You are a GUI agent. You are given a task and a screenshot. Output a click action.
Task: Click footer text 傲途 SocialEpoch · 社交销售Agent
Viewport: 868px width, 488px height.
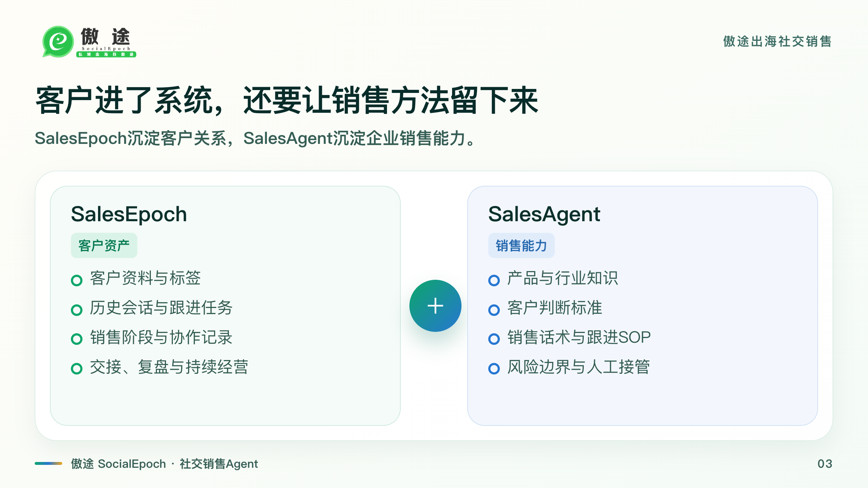(x=165, y=464)
